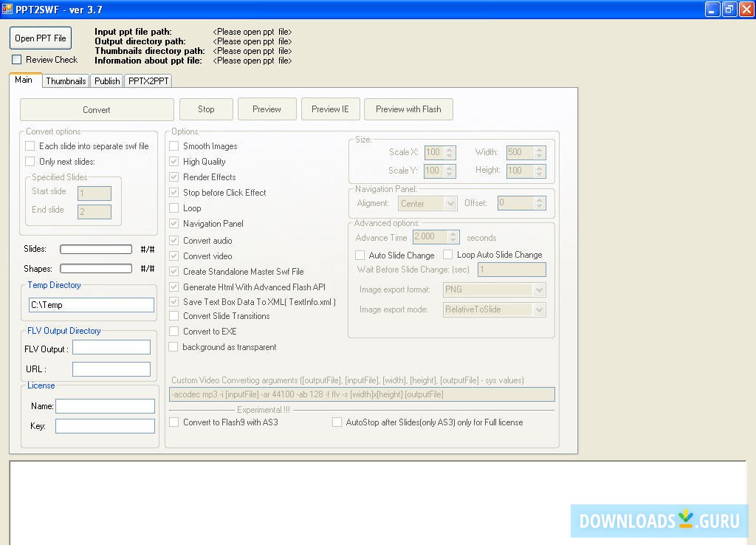Click the Preview with Flash button
The width and height of the screenshot is (756, 545).
(x=408, y=109)
